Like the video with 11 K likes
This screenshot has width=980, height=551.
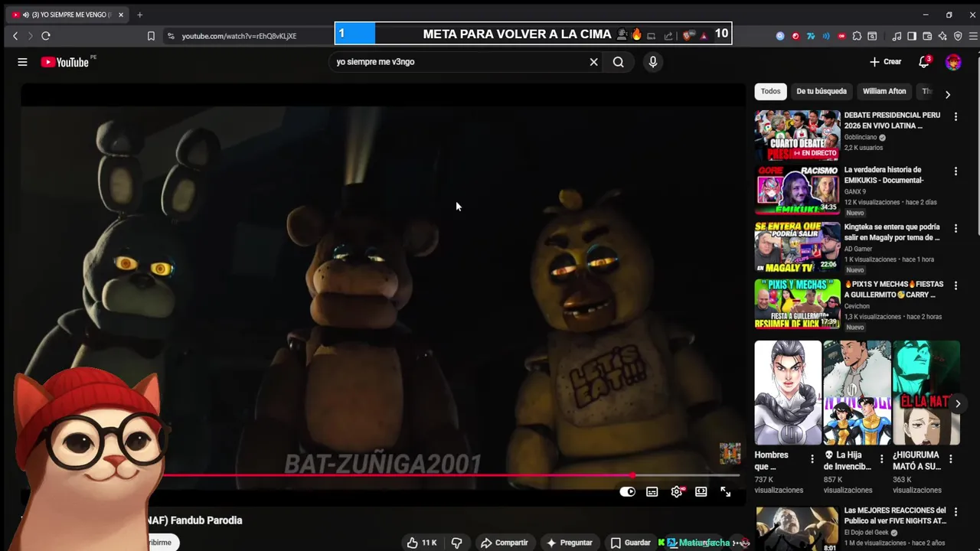(421, 543)
